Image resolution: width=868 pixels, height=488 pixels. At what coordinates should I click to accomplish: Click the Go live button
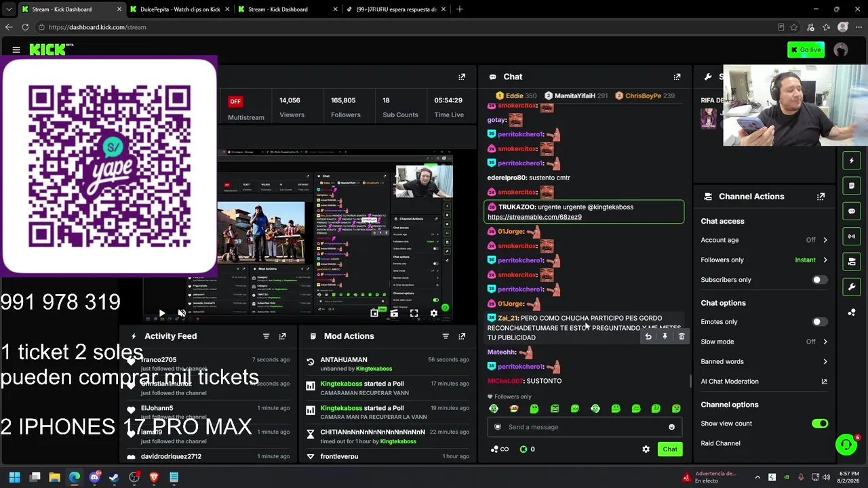pos(806,49)
